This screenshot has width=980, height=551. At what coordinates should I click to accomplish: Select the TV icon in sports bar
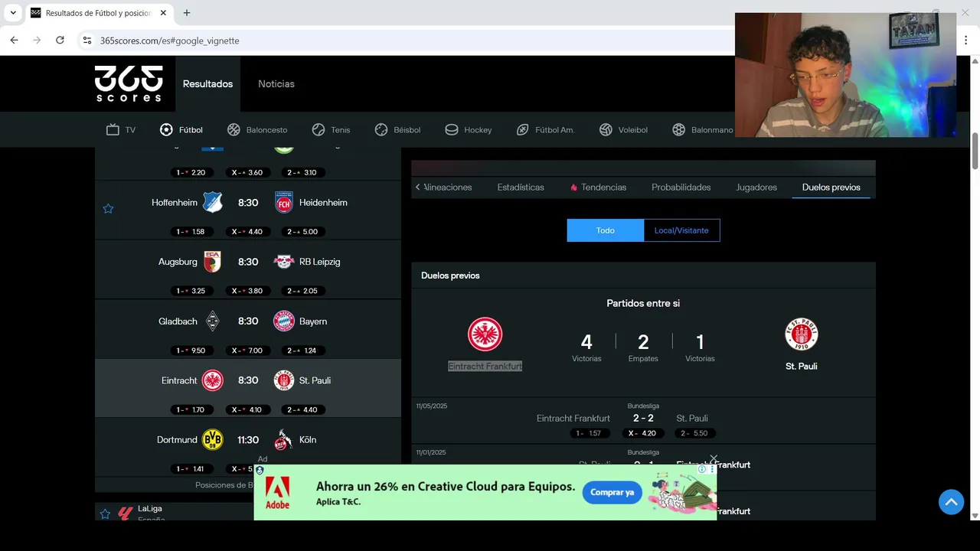tap(113, 129)
